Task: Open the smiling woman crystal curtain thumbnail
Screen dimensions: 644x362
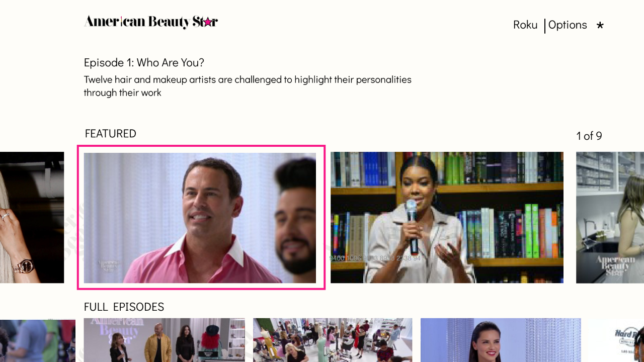Action: [501, 340]
